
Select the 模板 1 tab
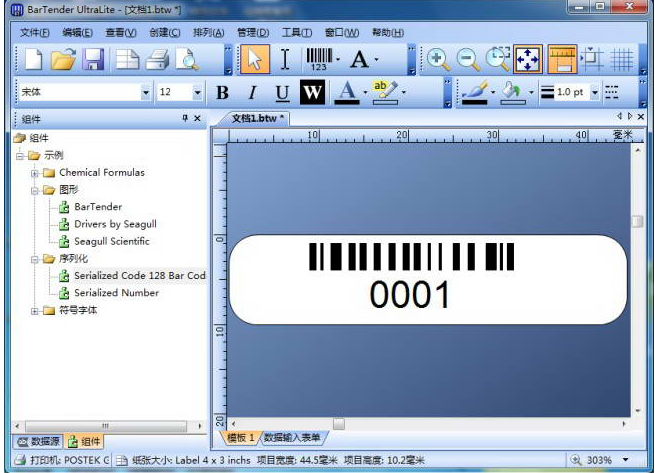click(x=240, y=437)
